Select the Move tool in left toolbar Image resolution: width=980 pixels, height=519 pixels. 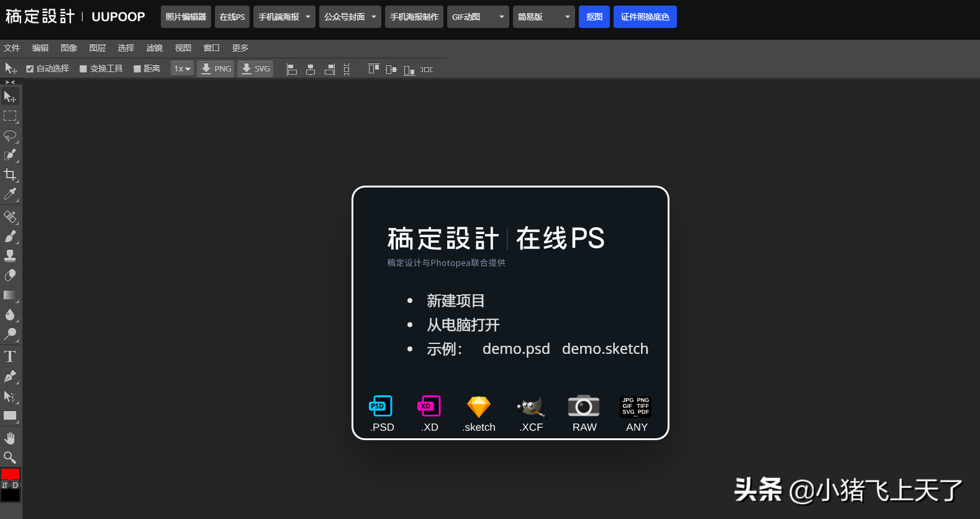click(10, 97)
